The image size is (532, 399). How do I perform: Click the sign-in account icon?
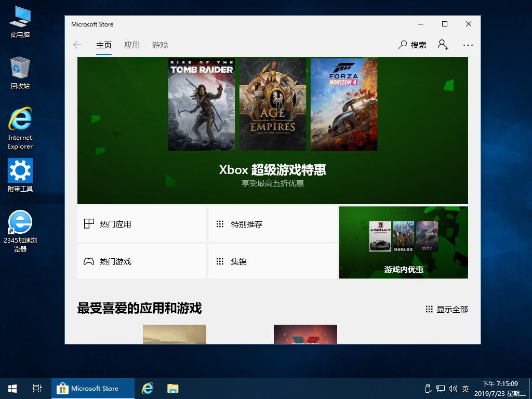click(443, 45)
